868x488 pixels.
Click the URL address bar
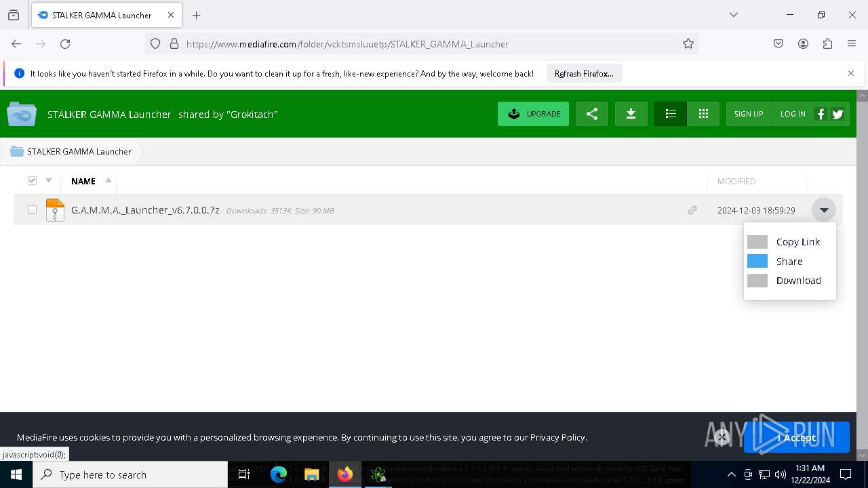click(422, 44)
